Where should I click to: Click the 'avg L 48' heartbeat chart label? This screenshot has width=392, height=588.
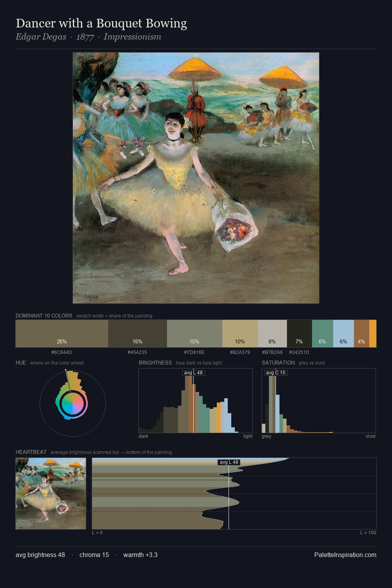coord(229,462)
